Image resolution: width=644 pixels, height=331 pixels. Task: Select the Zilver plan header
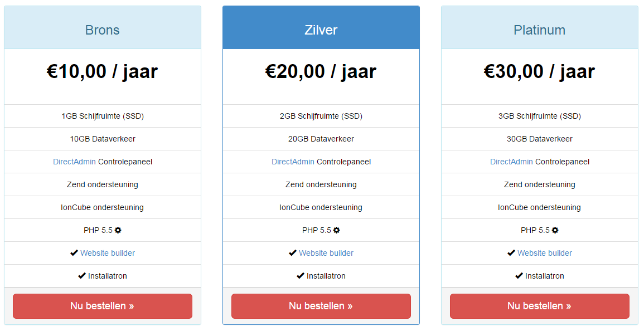point(321,27)
